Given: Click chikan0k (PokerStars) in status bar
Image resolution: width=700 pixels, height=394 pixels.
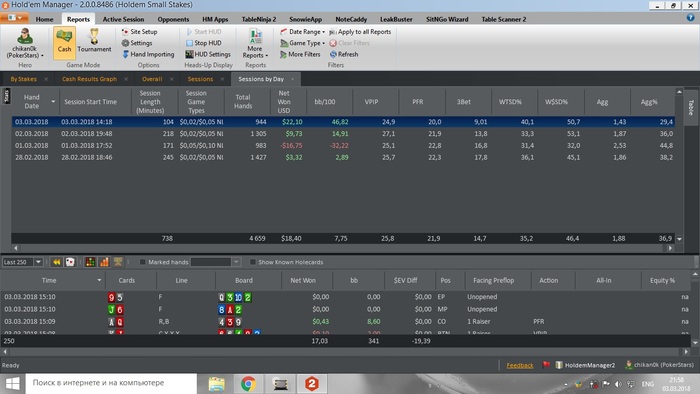Looking at the screenshot, I should [x=660, y=365].
